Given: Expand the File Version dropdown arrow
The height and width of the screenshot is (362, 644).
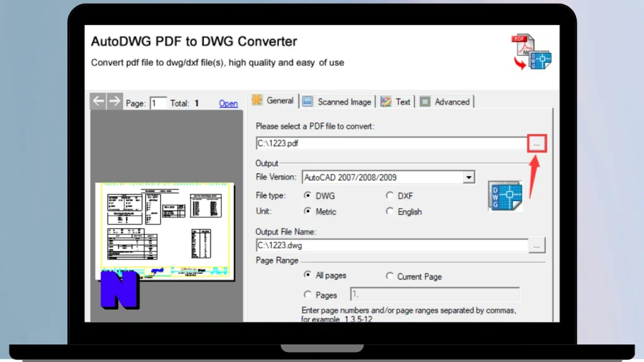Looking at the screenshot, I should tap(469, 177).
